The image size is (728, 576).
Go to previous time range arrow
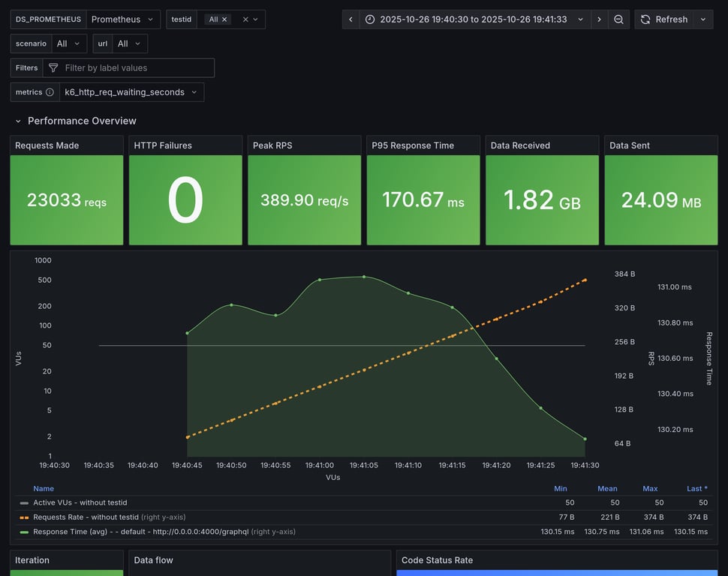coord(350,19)
